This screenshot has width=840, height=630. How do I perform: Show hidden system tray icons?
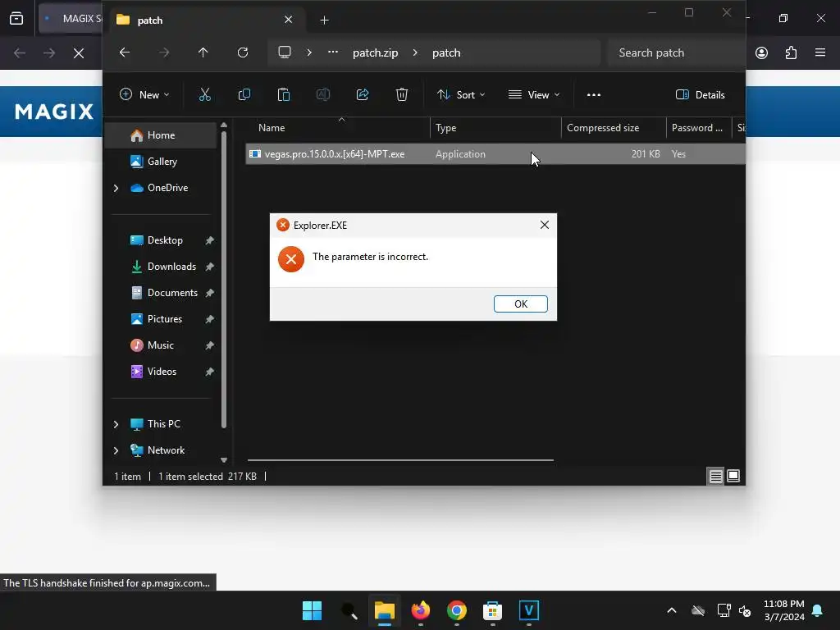click(671, 610)
